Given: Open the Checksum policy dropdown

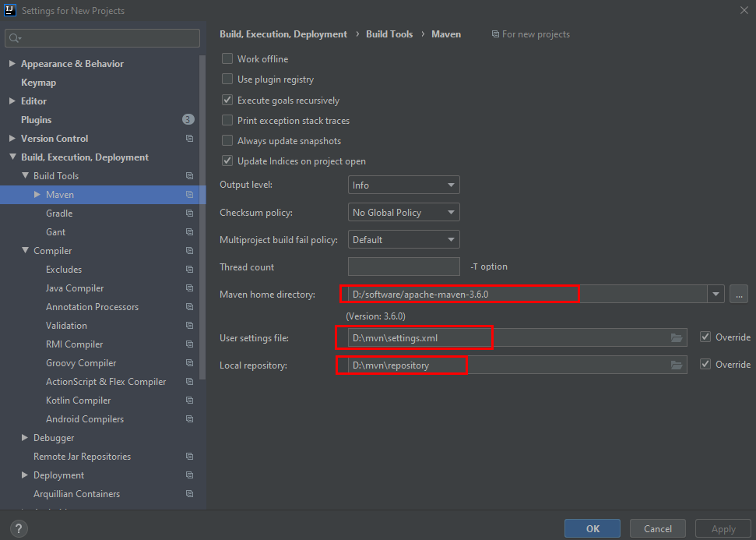Looking at the screenshot, I should pyautogui.click(x=403, y=212).
